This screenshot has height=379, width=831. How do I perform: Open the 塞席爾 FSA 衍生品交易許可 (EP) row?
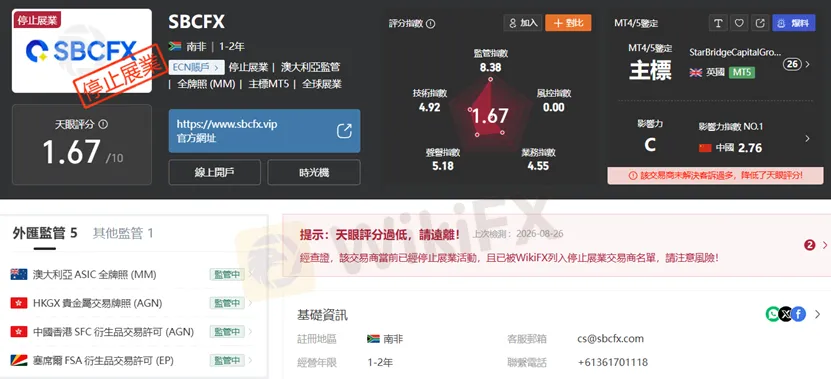point(131,360)
